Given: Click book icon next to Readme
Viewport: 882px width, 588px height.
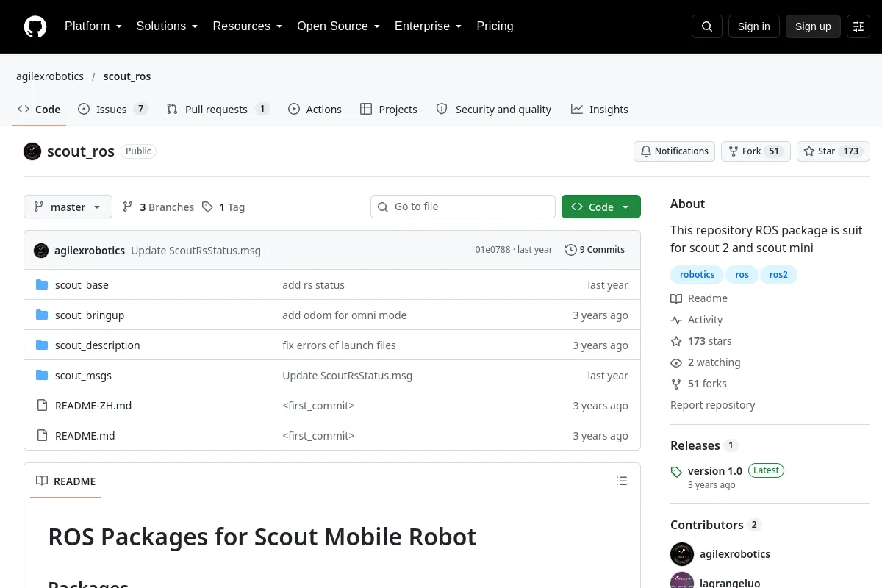Looking at the screenshot, I should 676,298.
